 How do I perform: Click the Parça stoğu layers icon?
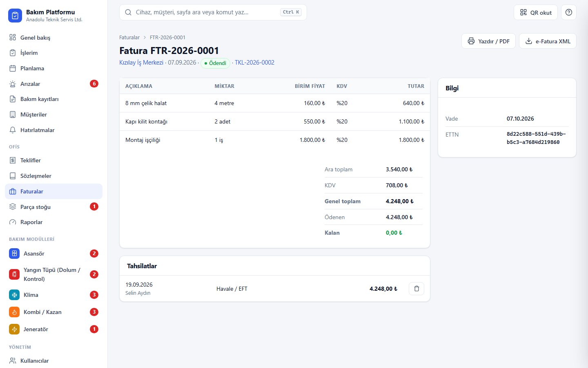click(x=13, y=207)
